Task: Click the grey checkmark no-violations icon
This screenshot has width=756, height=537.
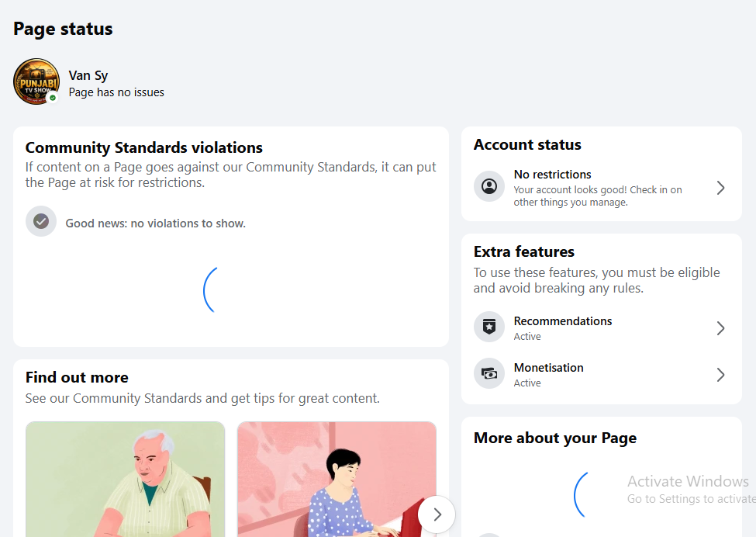Action: coord(41,221)
